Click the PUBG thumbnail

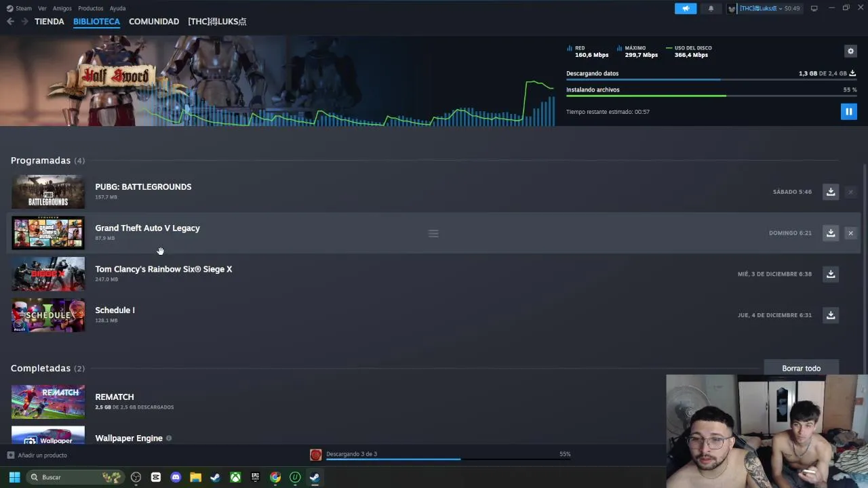(48, 192)
